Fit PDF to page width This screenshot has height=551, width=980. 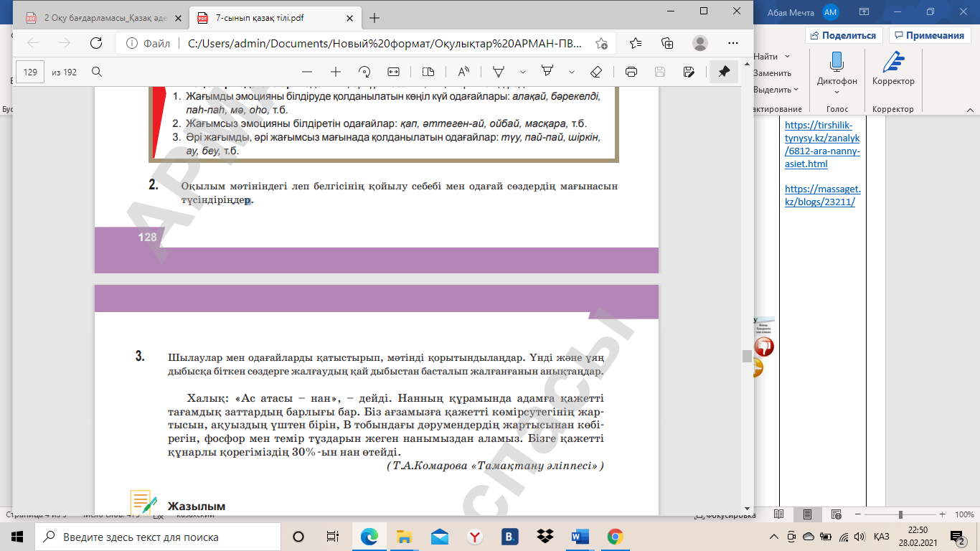[x=393, y=72]
